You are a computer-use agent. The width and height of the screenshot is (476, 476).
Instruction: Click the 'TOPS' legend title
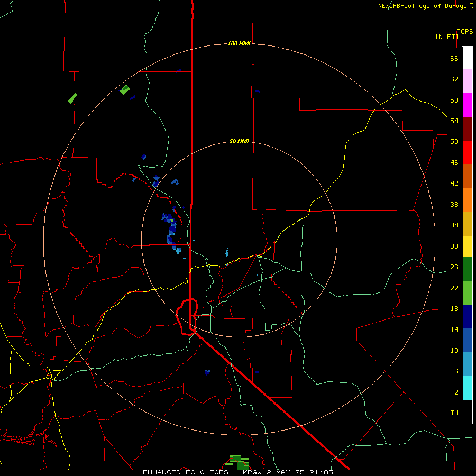465,31
